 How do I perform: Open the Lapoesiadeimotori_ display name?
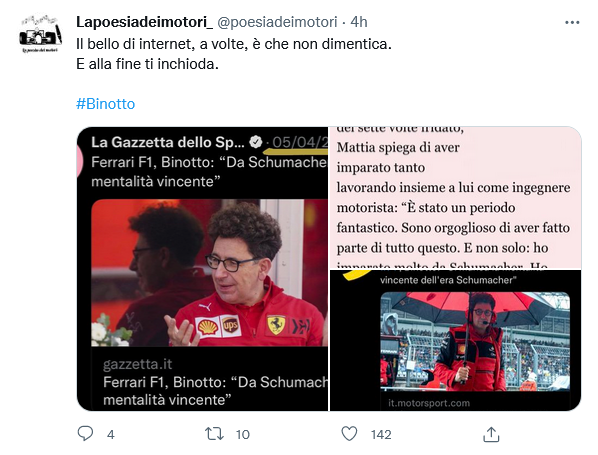tap(145, 22)
